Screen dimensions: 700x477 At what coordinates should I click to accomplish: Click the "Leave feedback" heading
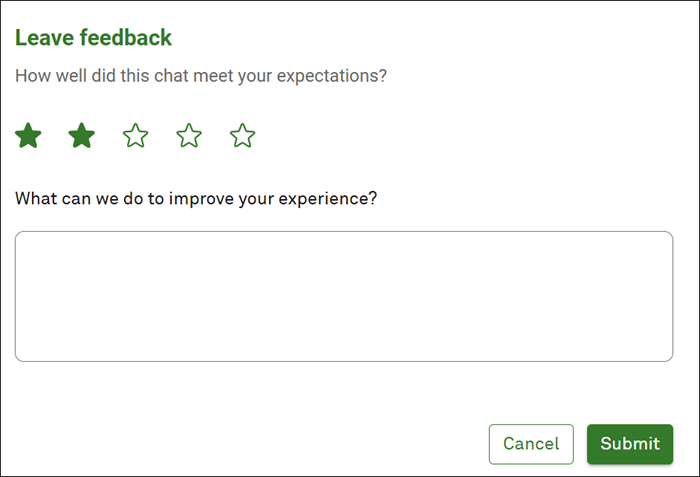(94, 38)
